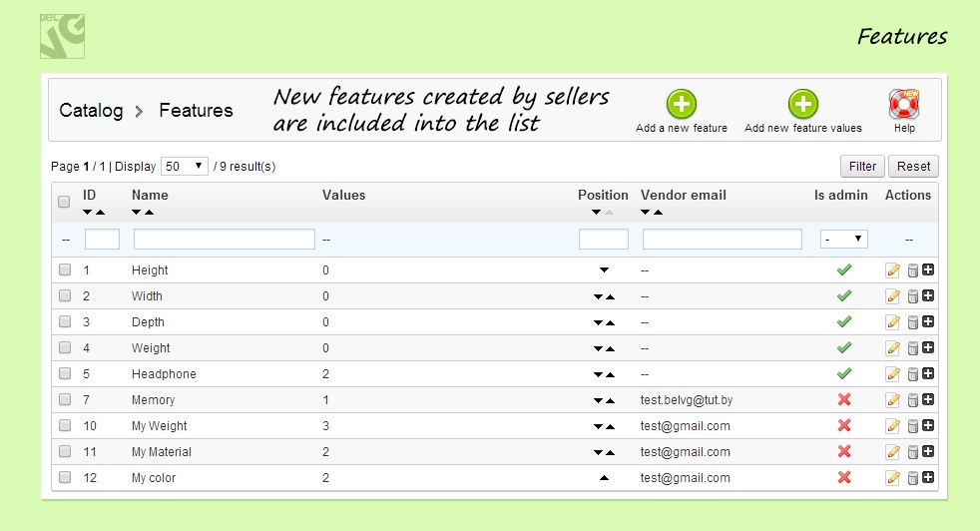Viewport: 980px width, 531px height.
Task: Click plus icon in My color row
Action: click(x=928, y=478)
